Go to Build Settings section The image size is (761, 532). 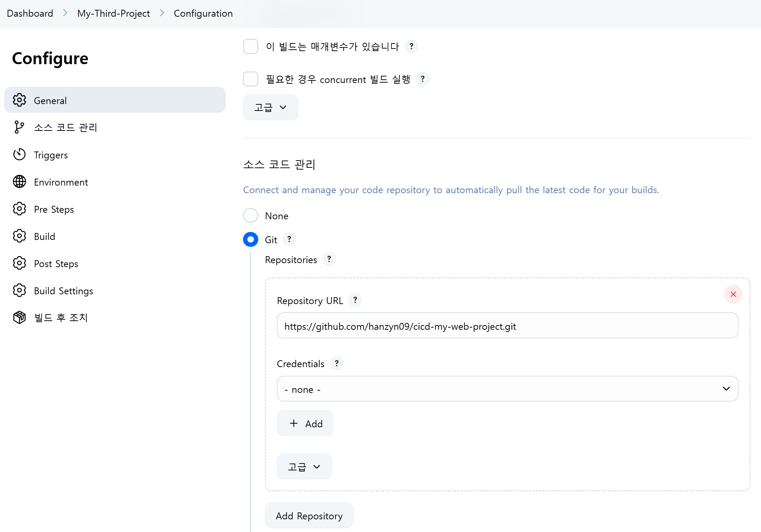[63, 291]
